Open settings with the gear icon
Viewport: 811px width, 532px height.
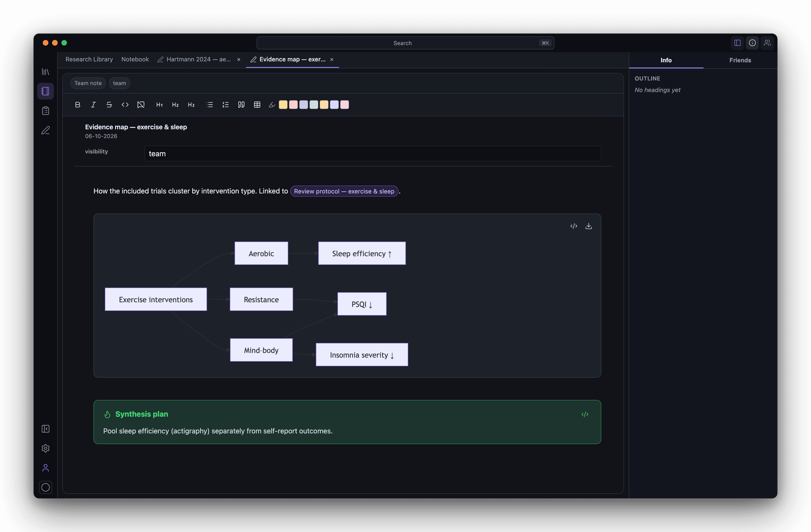(45, 448)
